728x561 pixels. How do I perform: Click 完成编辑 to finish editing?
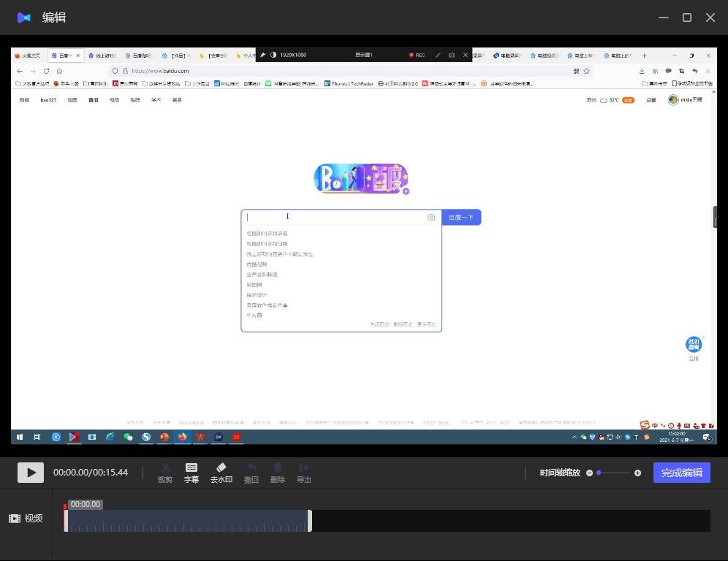[x=681, y=473]
